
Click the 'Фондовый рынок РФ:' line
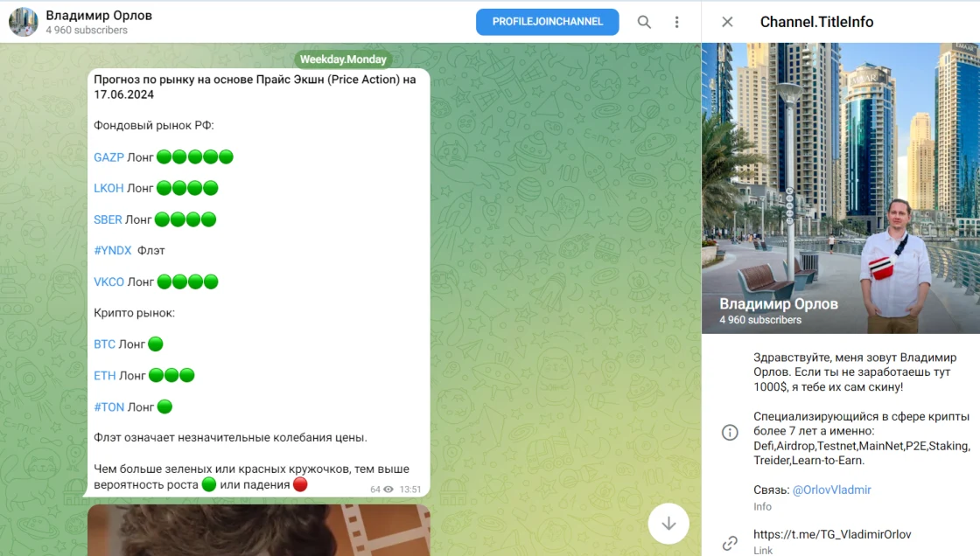[154, 126]
